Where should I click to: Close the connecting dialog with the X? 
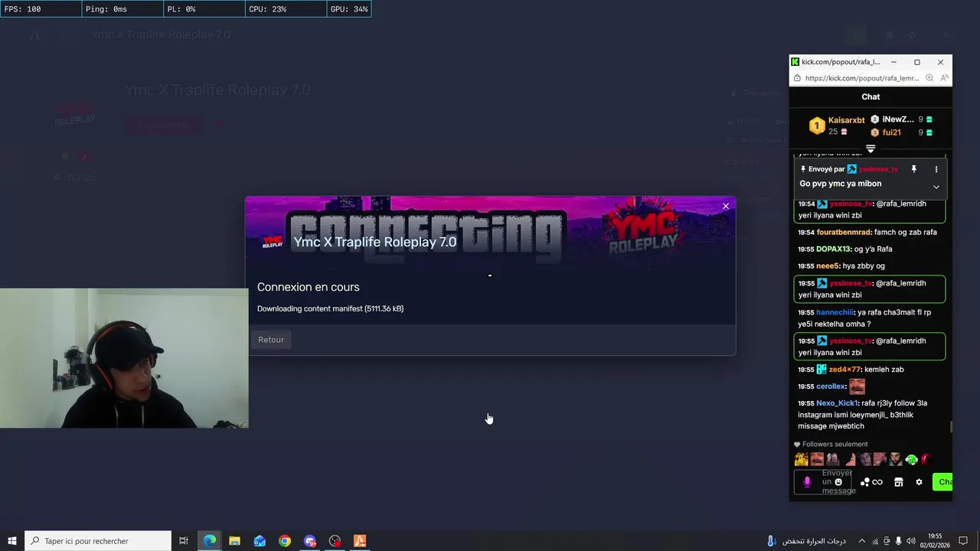coord(726,206)
